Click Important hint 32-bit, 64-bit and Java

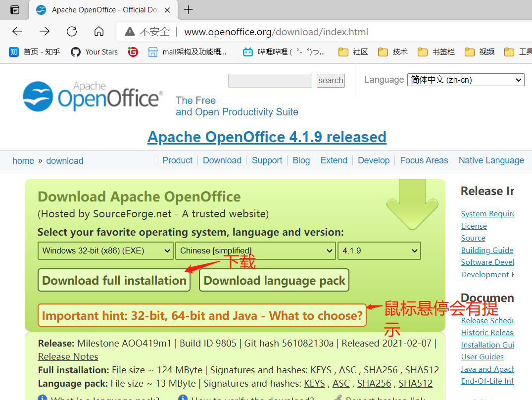pos(202,315)
